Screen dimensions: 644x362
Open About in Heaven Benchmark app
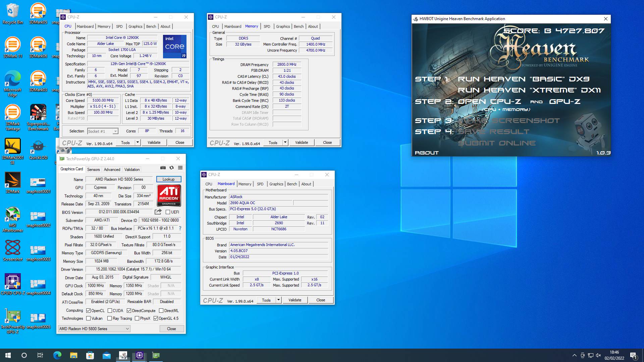(427, 153)
